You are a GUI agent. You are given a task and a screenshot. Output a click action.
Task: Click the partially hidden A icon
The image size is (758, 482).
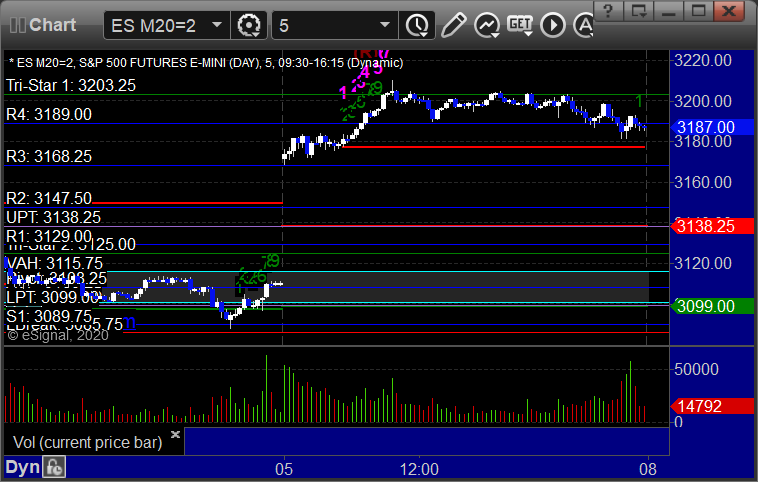pos(583,25)
